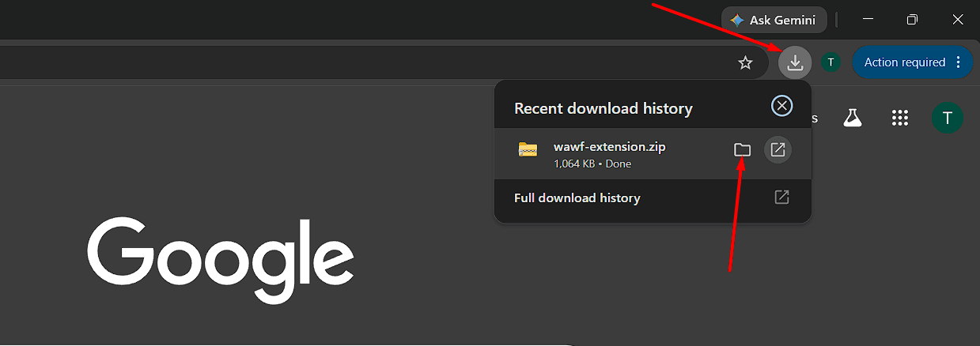Click the Google logo

coord(221,260)
